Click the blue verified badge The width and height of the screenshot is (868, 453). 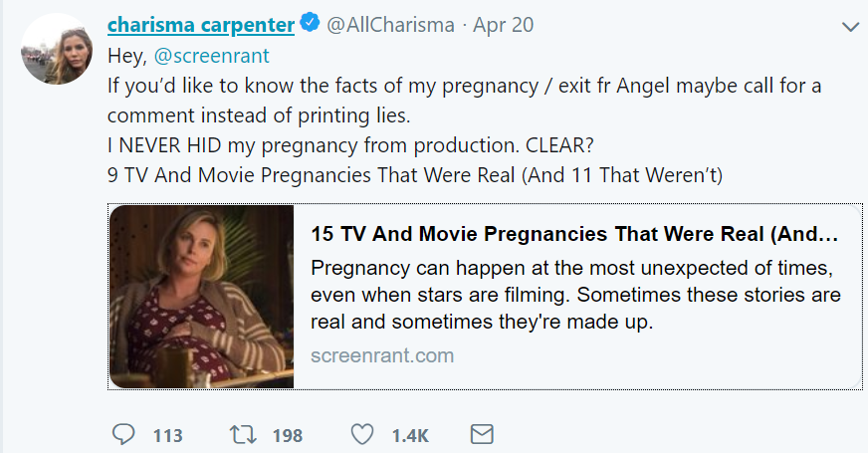coord(310,25)
